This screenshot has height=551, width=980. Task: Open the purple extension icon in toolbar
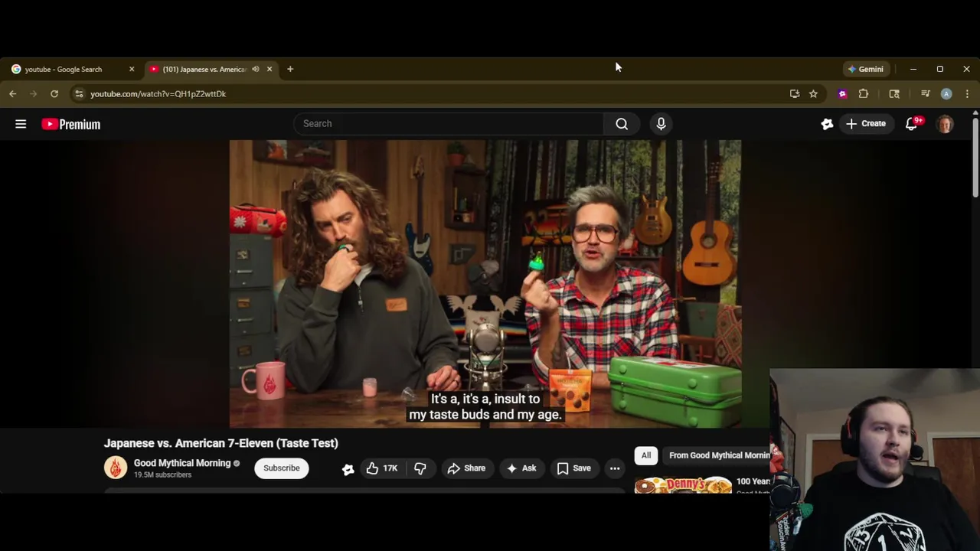[x=842, y=93]
